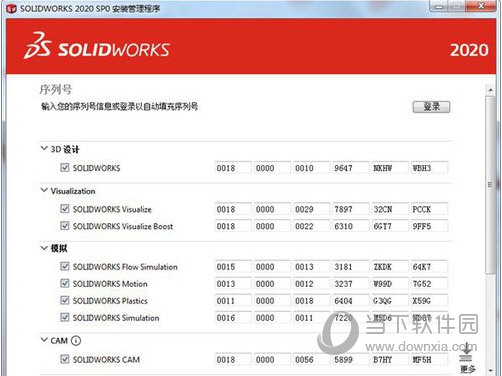Click Flow Simulation serial field 0015
The height and width of the screenshot is (376, 502).
pos(233,267)
